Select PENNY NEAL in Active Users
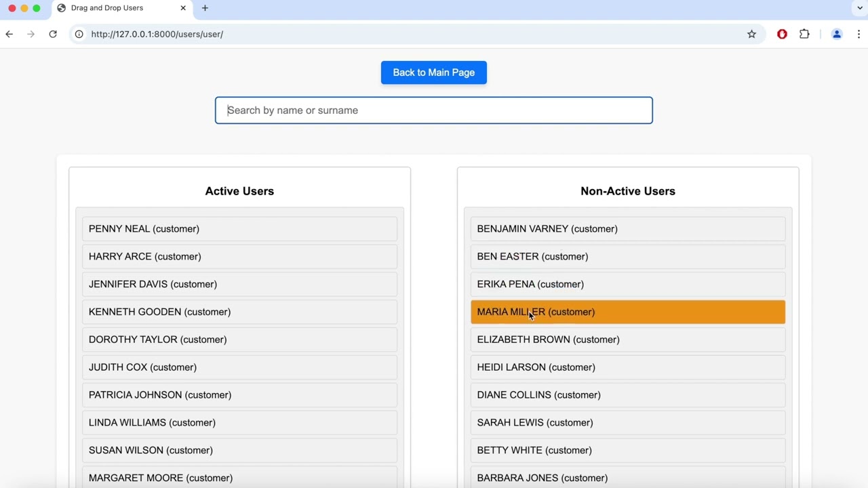The image size is (868, 488). 239,229
